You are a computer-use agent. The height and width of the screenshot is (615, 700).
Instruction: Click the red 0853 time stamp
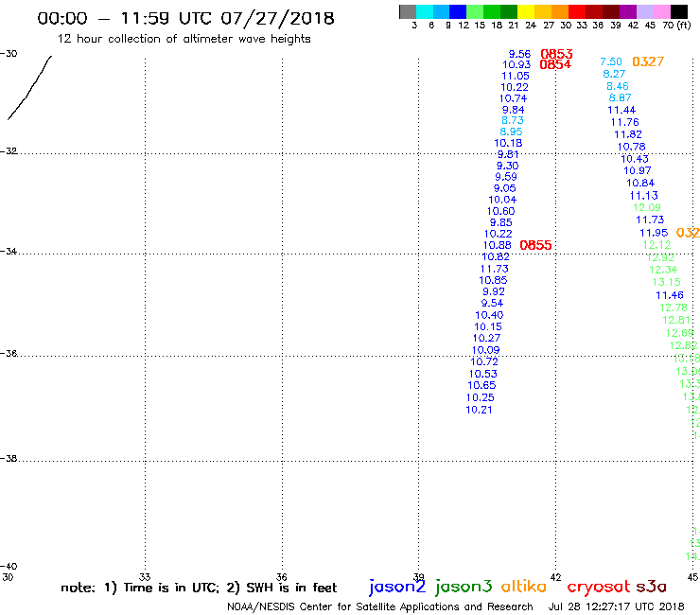coord(556,54)
